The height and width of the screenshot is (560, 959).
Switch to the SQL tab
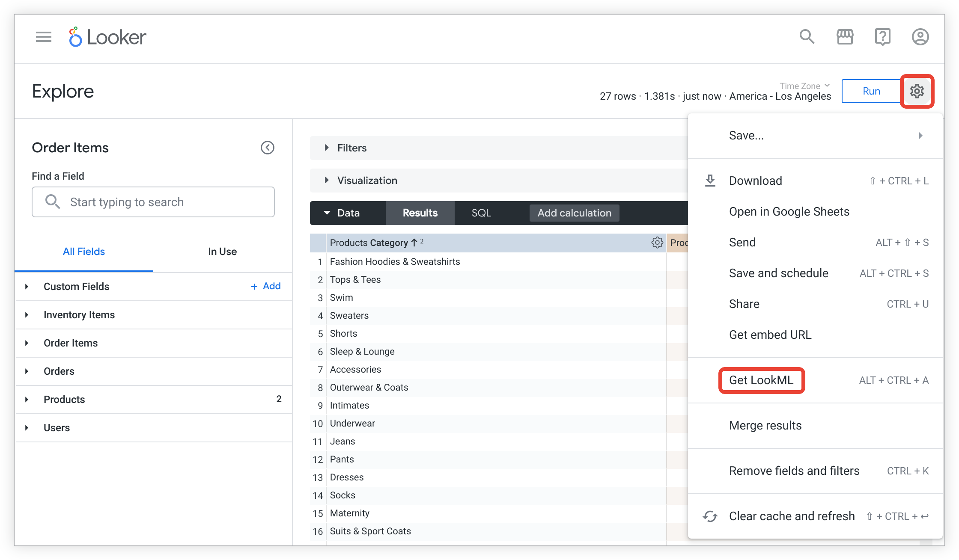point(481,213)
